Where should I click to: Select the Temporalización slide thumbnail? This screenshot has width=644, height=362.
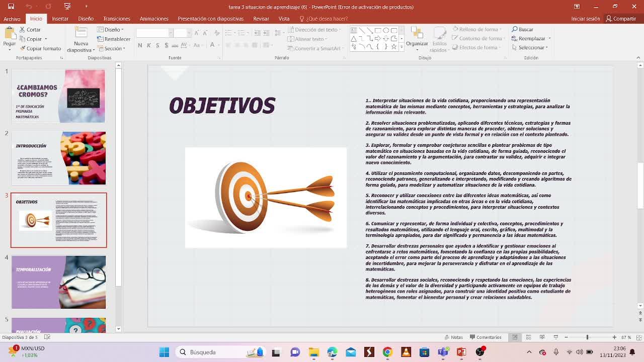click(58, 282)
